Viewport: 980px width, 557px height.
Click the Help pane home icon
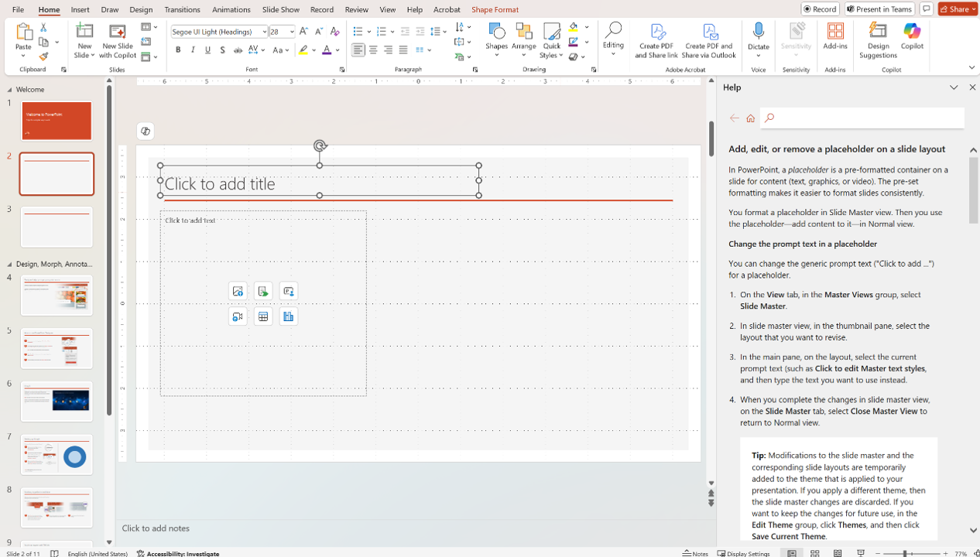(750, 118)
